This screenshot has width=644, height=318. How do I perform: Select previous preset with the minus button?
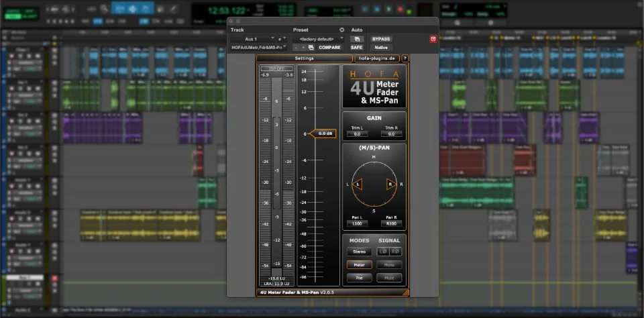pyautogui.click(x=296, y=47)
